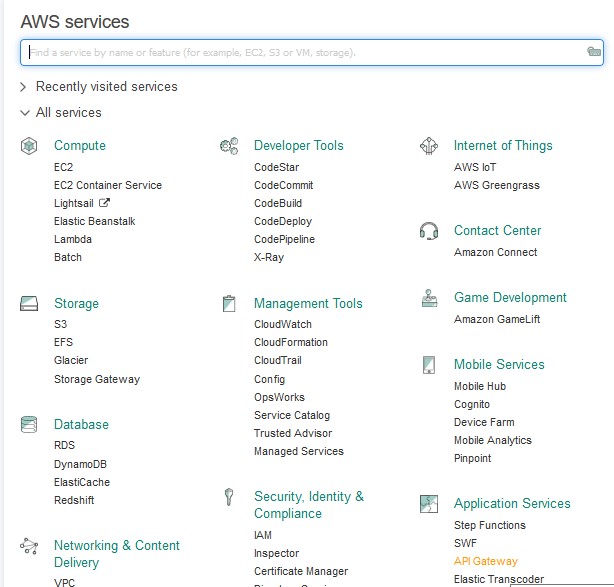This screenshot has height=587, width=614.
Task: Open CloudWatch
Action: [x=283, y=324]
